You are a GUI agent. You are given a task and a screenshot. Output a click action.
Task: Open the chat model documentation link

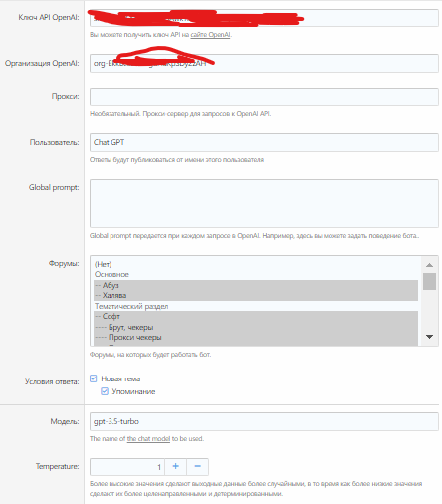point(148,438)
